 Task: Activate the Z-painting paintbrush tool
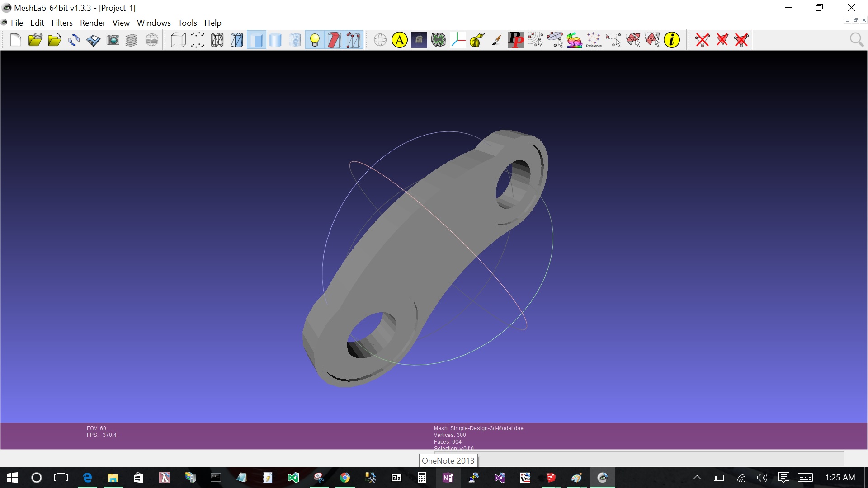coord(495,40)
